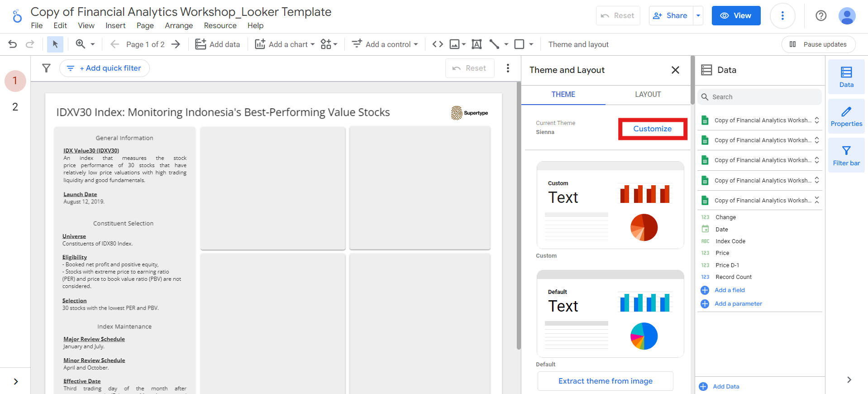Click the blue View button
This screenshot has width=868, height=394.
(736, 16)
